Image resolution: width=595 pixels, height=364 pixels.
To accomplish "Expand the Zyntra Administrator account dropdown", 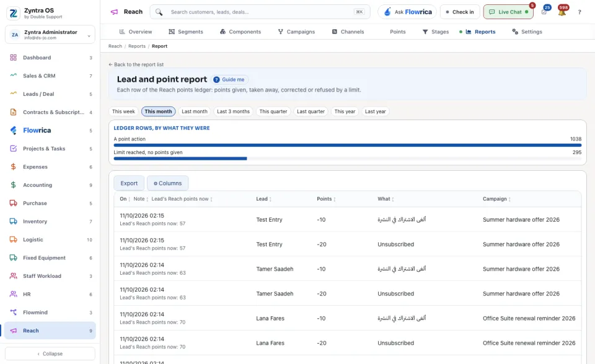I will click(50, 35).
